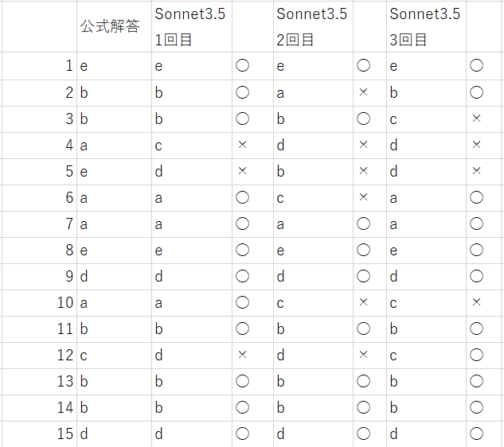Select row number 10 cell
504x447 pixels.
click(x=40, y=302)
